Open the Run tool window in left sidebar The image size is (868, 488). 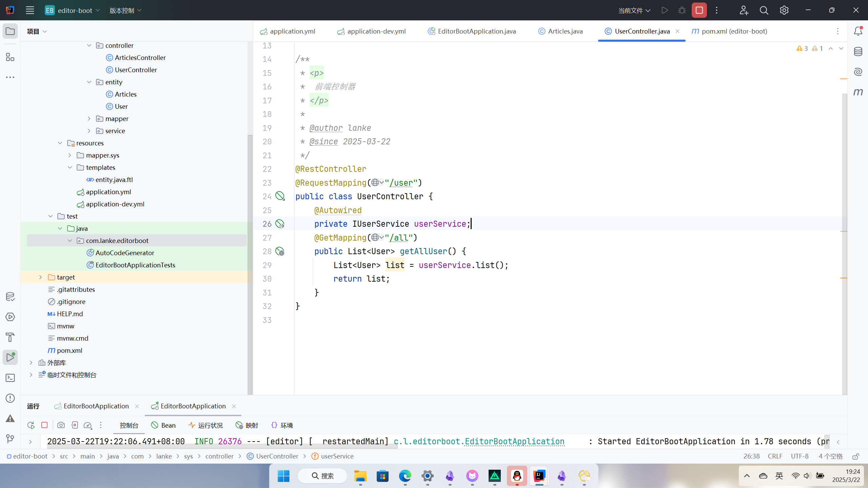pos(10,358)
